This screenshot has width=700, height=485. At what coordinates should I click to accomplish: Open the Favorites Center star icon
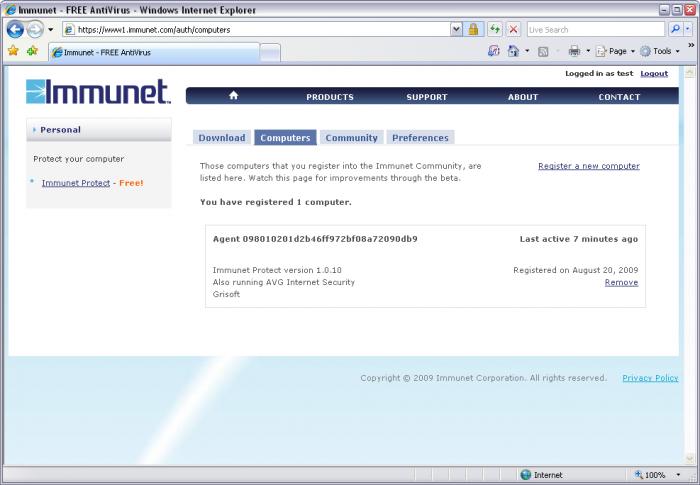(x=13, y=50)
